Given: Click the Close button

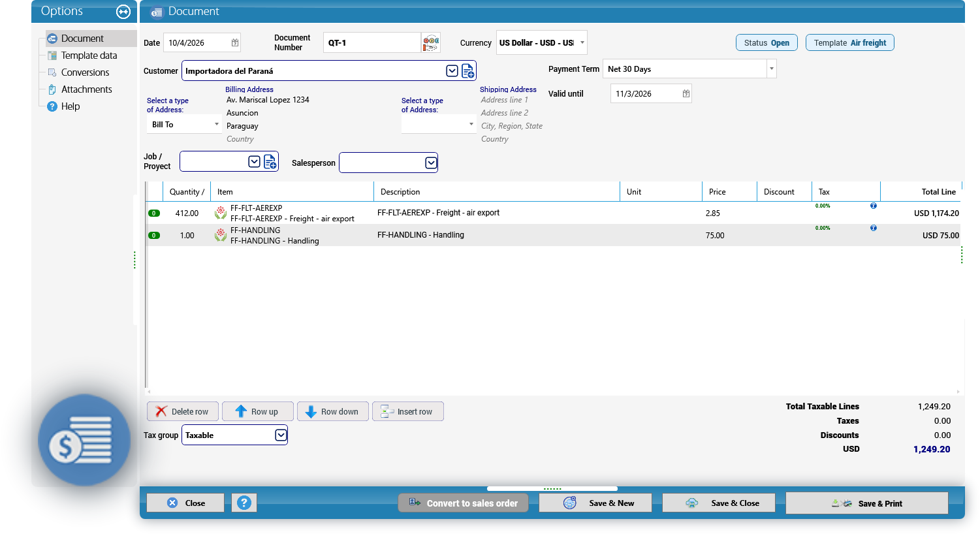Looking at the screenshot, I should coord(185,503).
